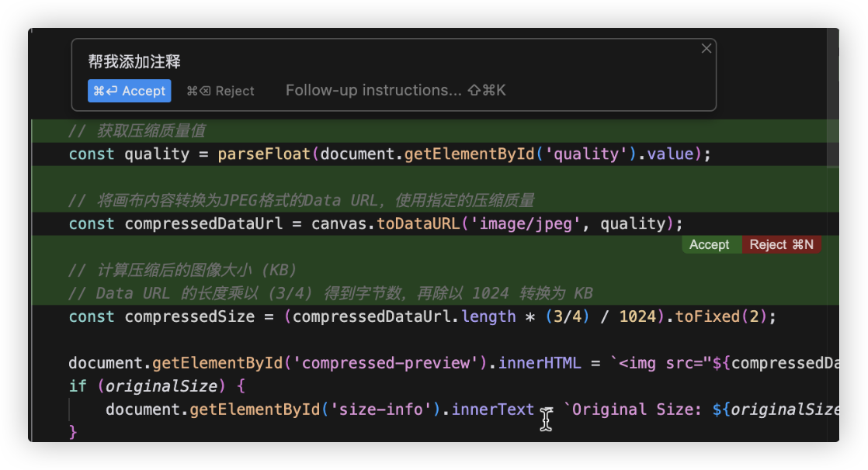Viewport: 868px width, 470px height.
Task: Click the blue Accept button in prompt
Action: [x=129, y=91]
